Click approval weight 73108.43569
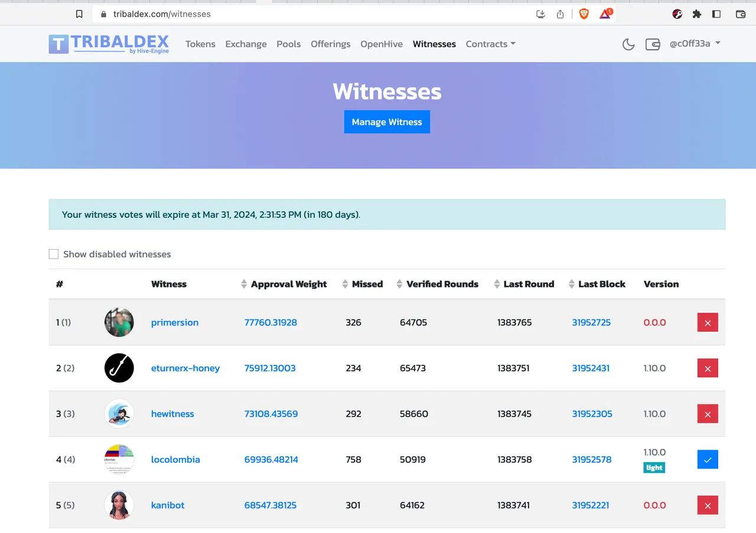The width and height of the screenshot is (756, 533). 271,414
